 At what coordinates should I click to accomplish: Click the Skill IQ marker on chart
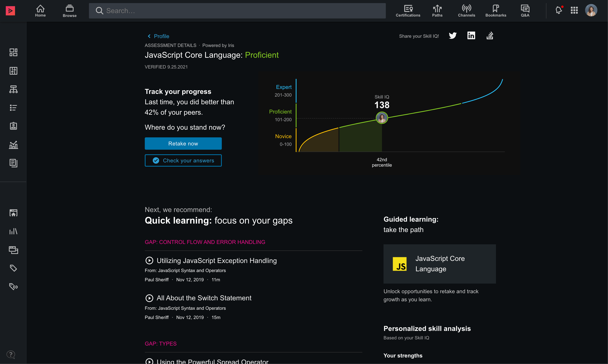click(382, 118)
